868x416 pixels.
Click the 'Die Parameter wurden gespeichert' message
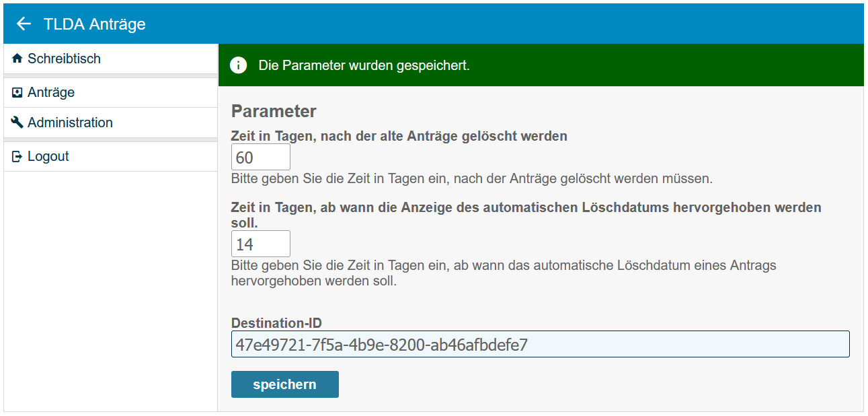(364, 66)
